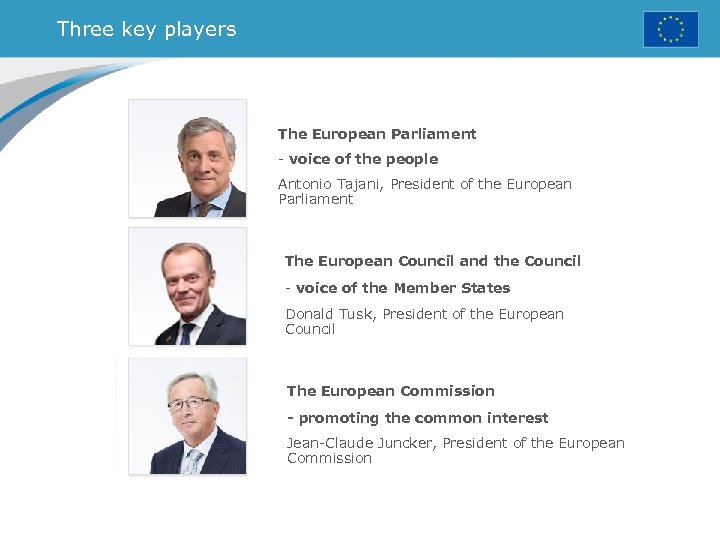
Task: Click the word "Council" ending the Tusk caption
Action: (x=310, y=329)
